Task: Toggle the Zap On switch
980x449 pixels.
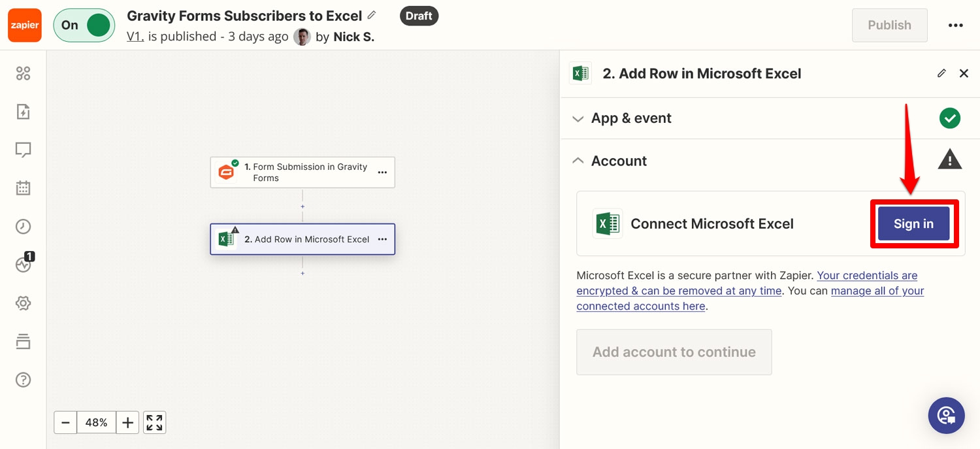Action: pos(84,25)
